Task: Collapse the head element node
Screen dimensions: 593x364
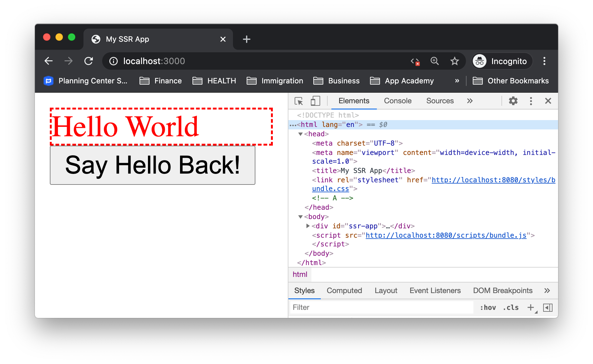Action: pos(301,134)
